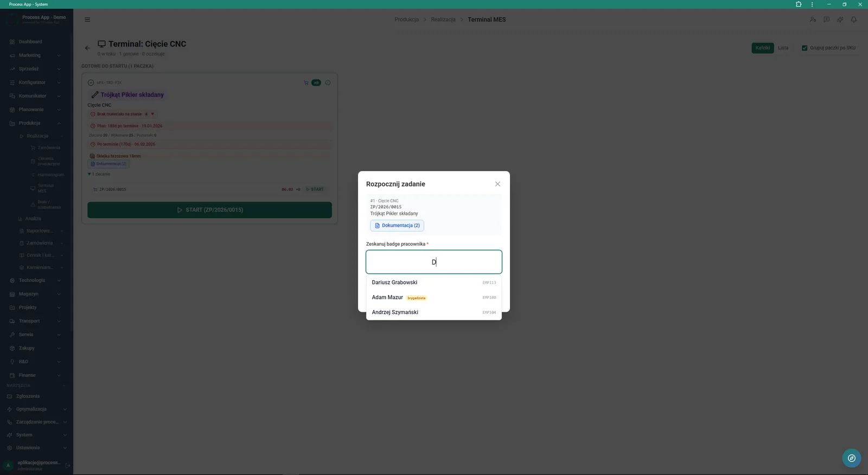Click the sparkle AI icon in top bar
Image resolution: width=868 pixels, height=475 pixels.
pos(840,20)
